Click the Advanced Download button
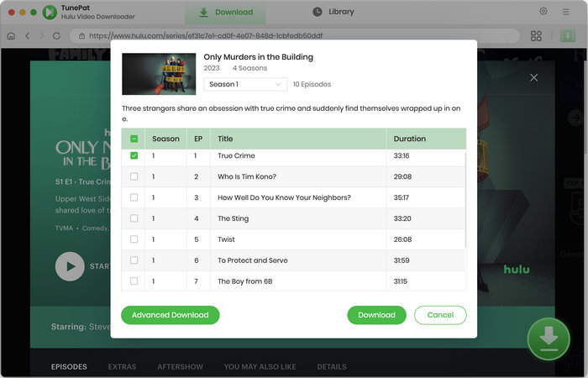Viewport: 588px width, 378px height. click(171, 315)
